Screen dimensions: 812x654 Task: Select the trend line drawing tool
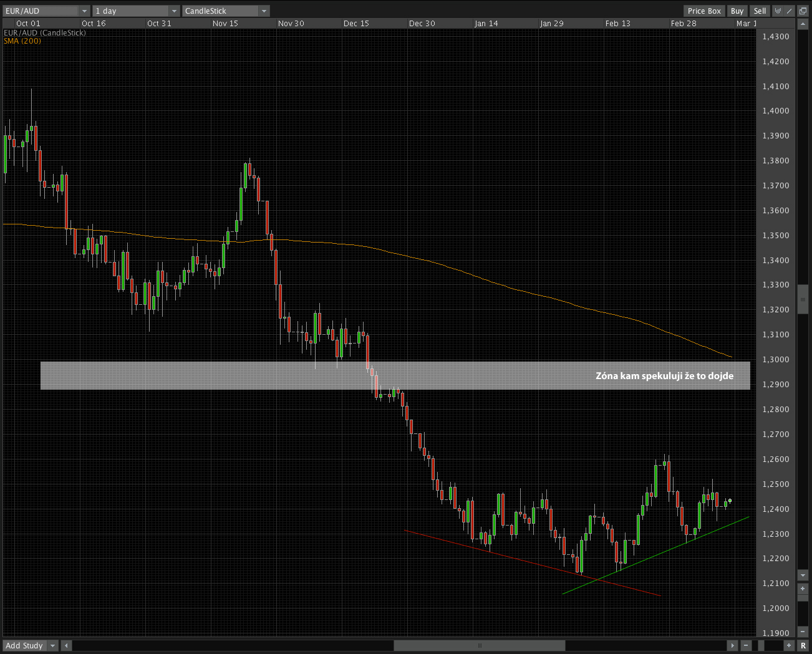click(789, 11)
